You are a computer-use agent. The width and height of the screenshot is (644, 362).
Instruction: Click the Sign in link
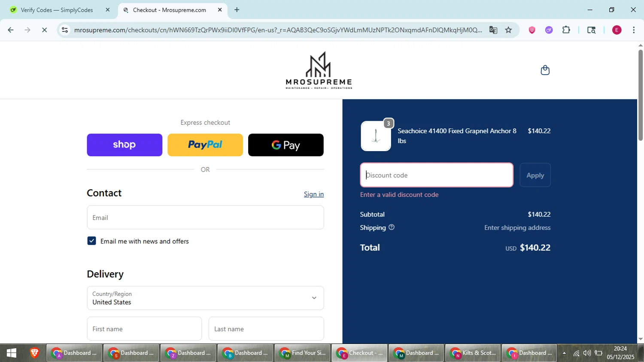pos(314,194)
